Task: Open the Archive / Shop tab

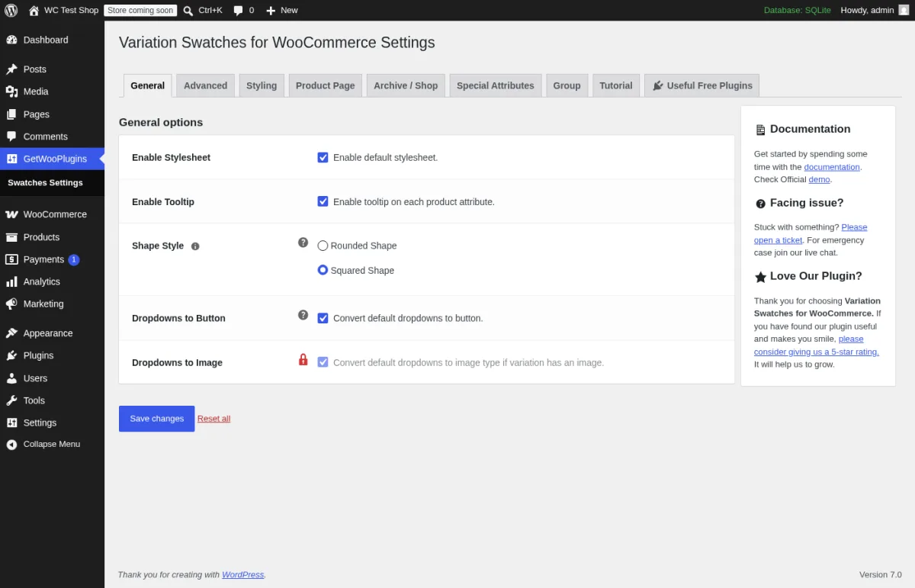Action: 406,85
